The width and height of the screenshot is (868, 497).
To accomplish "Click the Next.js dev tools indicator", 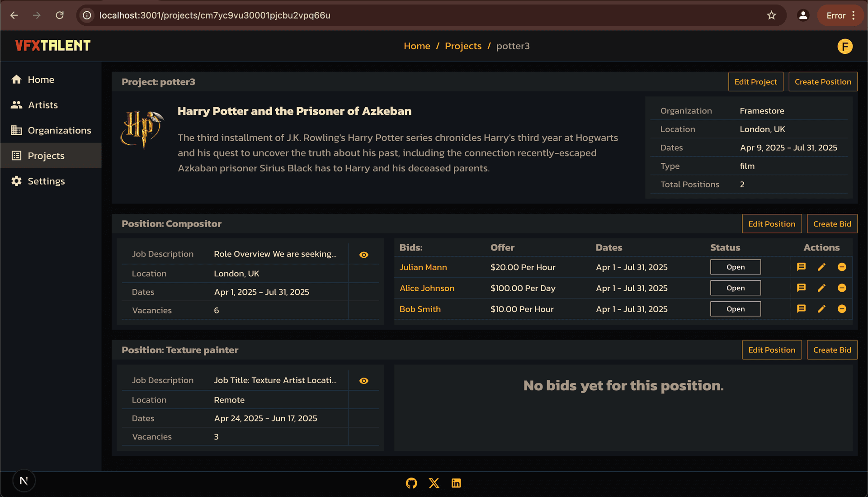I will click(24, 481).
